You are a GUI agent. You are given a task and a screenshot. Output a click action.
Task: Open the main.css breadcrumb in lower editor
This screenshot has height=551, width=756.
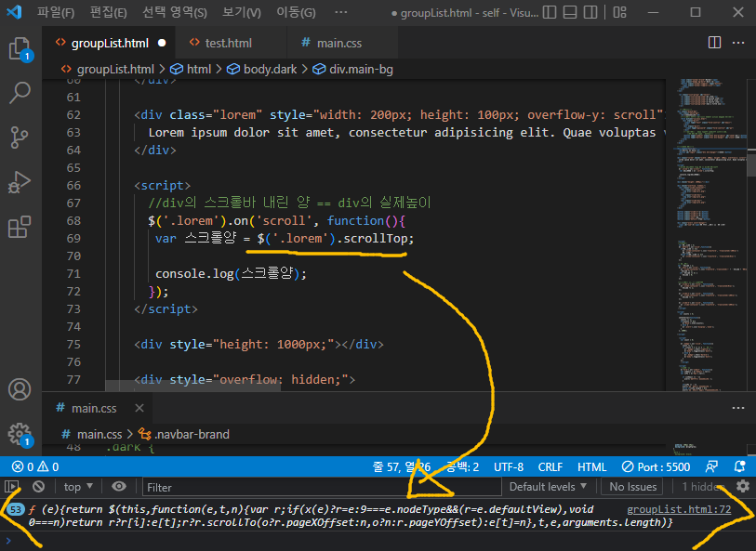click(92, 434)
